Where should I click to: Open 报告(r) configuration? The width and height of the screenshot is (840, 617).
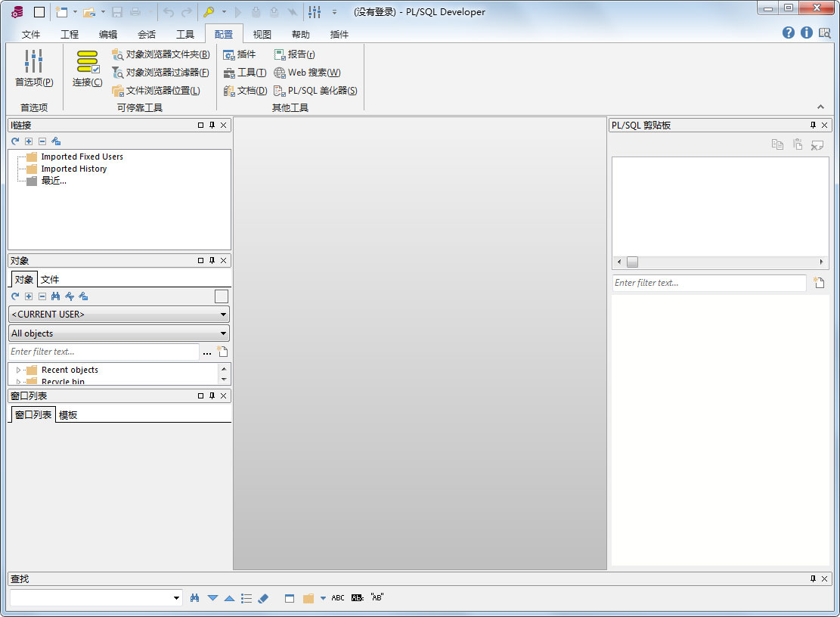(294, 54)
